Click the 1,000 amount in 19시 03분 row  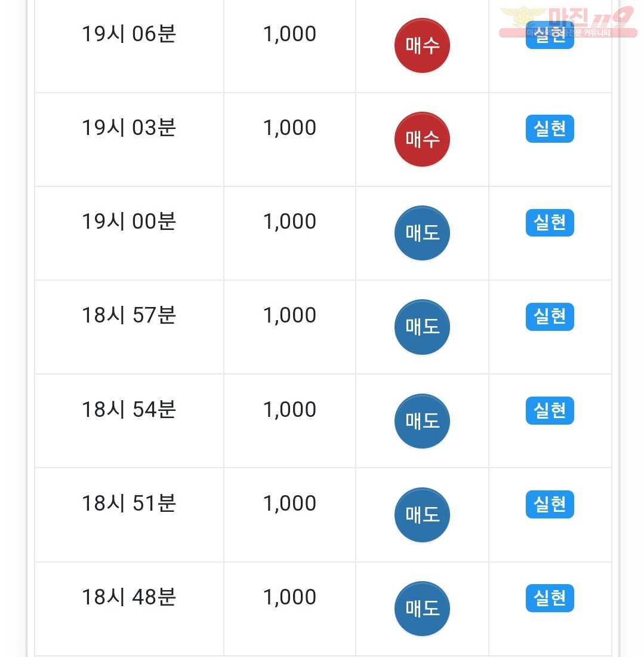289,128
